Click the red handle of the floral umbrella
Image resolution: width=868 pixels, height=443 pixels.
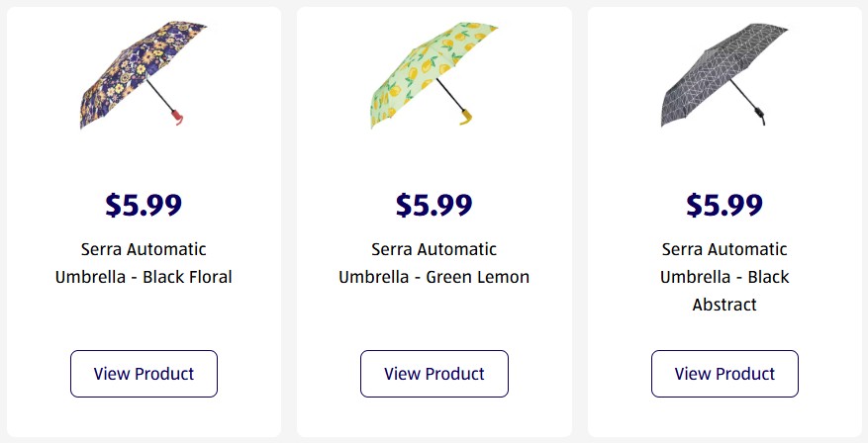(x=178, y=118)
